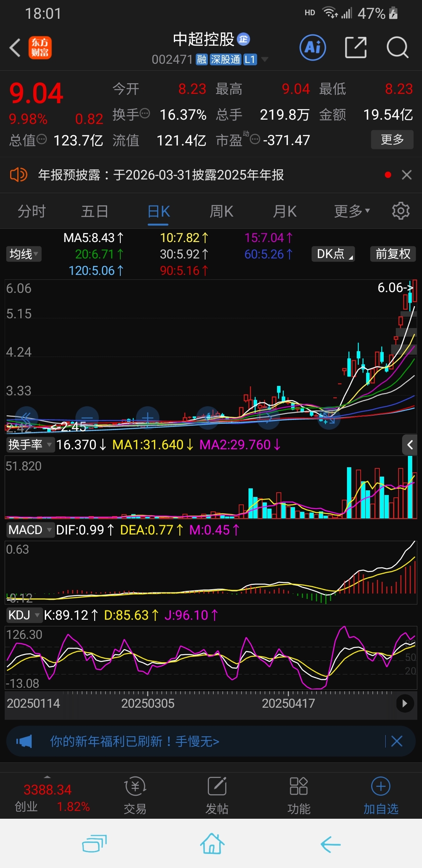Image resolution: width=422 pixels, height=868 pixels.
Task: Go to Android home screen
Action: tap(212, 843)
